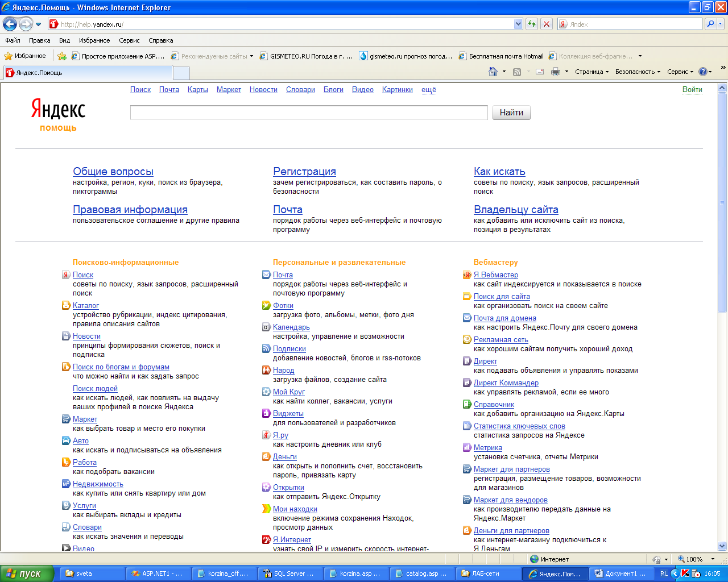
Task: Click the Print icon
Action: [x=556, y=72]
